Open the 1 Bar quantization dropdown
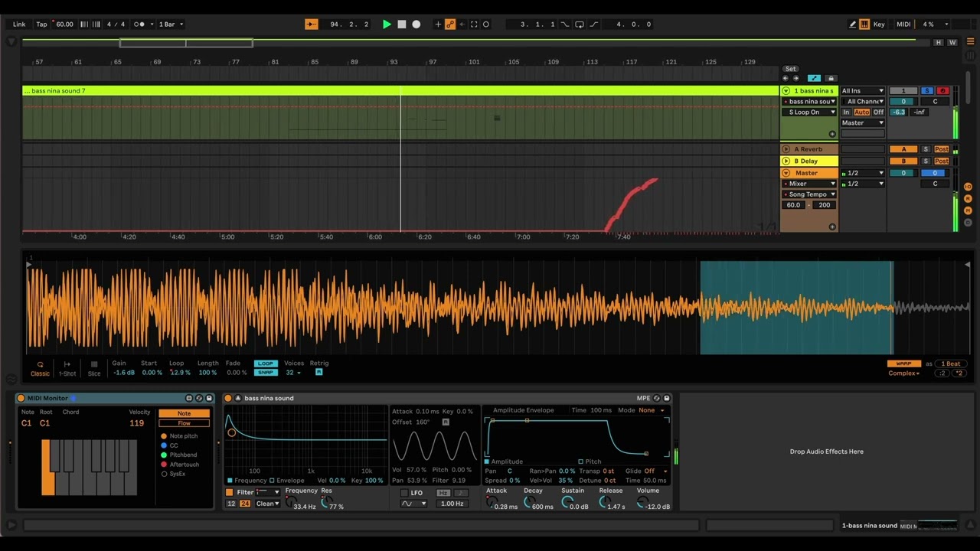 (x=170, y=24)
